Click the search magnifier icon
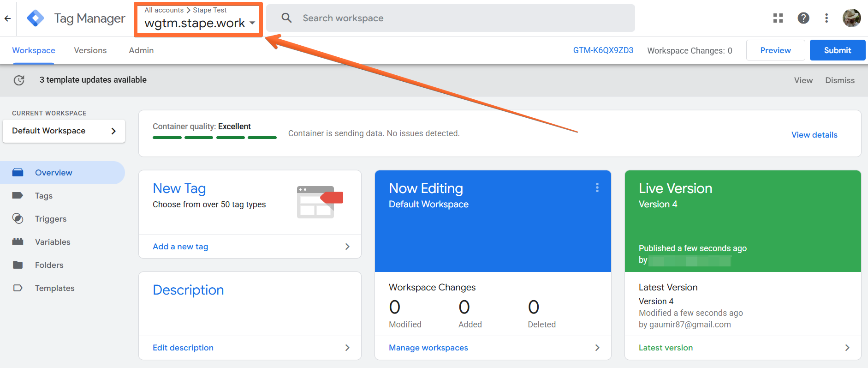 click(287, 18)
